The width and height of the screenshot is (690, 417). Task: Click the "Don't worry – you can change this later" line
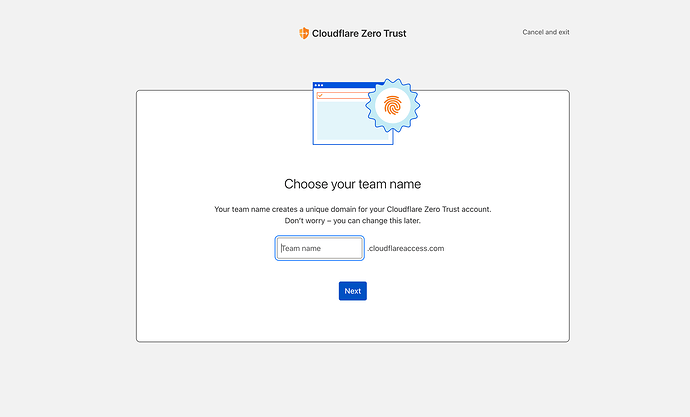pyautogui.click(x=352, y=220)
